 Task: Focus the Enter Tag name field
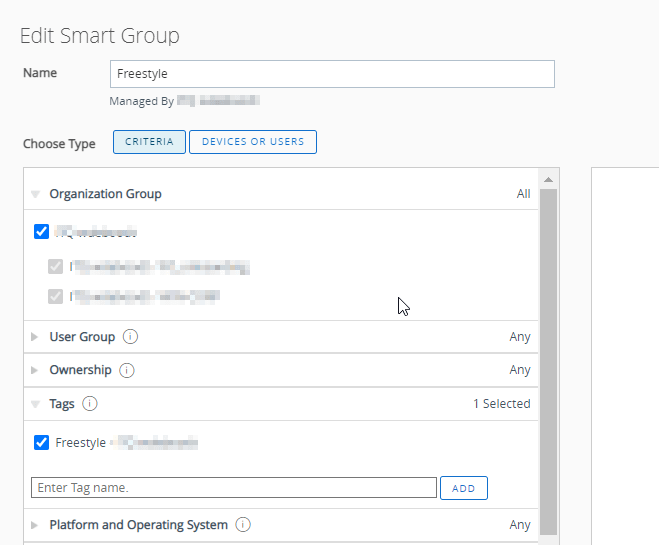234,488
